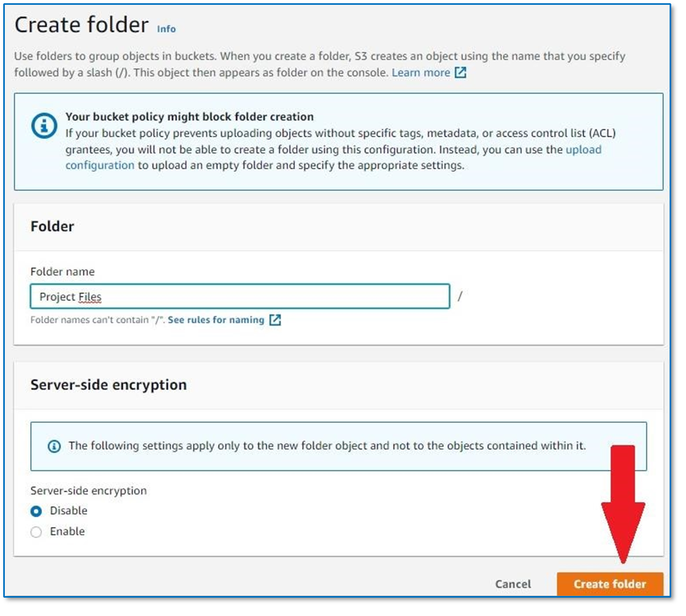Screen dimensions: 686x616
Task: Click the Learn more external link icon
Action: point(460,72)
